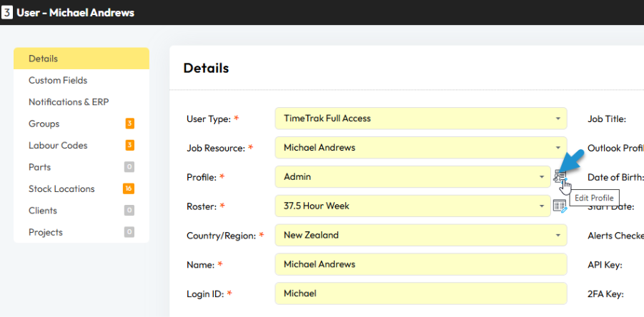
Task: Click the TimeTrak logo icon in title bar
Action: (x=7, y=13)
